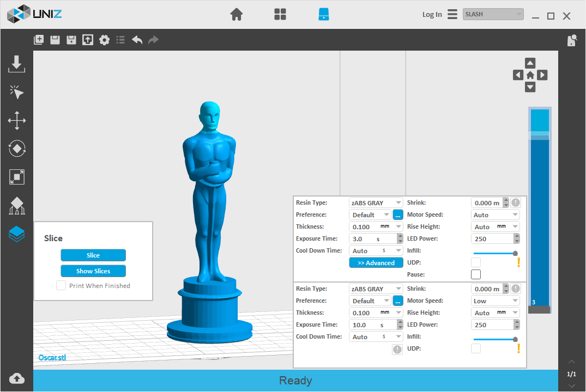Select the blue printer device icon
Image resolution: width=586 pixels, height=392 pixels.
(x=324, y=14)
